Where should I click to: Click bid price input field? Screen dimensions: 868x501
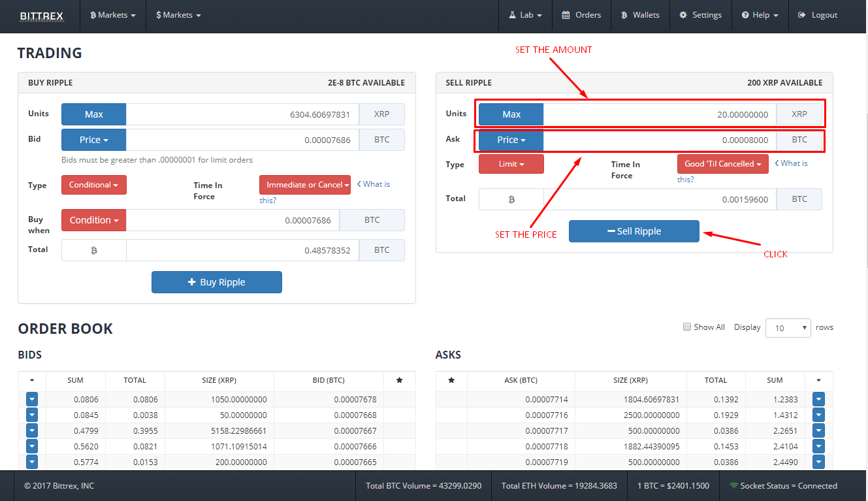[242, 140]
